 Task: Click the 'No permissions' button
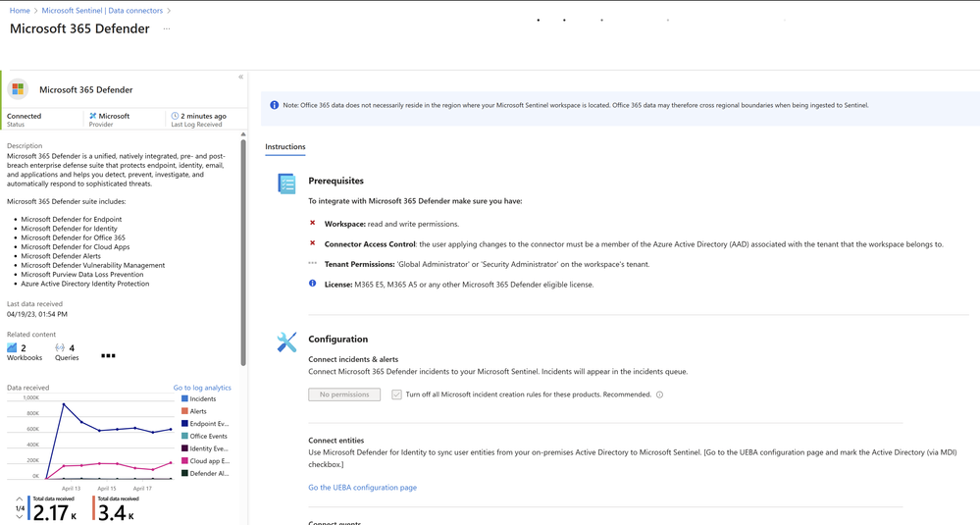(344, 394)
